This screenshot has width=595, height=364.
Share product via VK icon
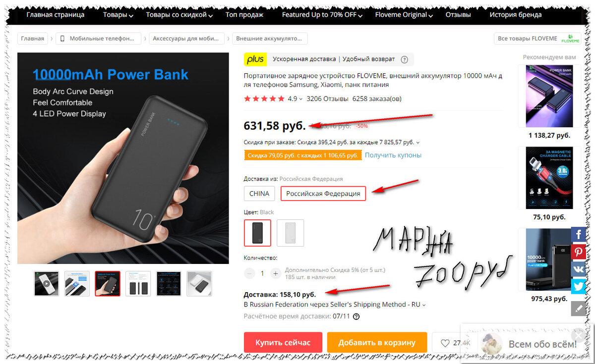(578, 269)
